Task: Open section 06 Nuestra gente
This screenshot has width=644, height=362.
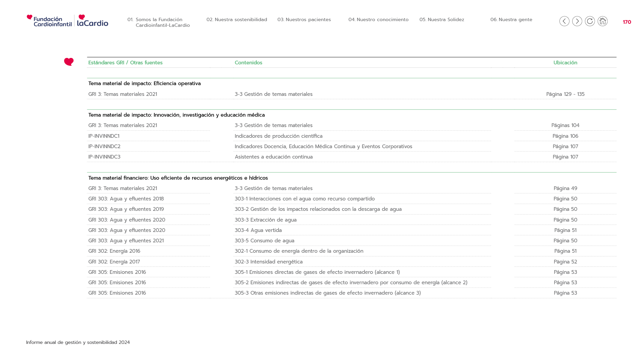Action: point(511,19)
